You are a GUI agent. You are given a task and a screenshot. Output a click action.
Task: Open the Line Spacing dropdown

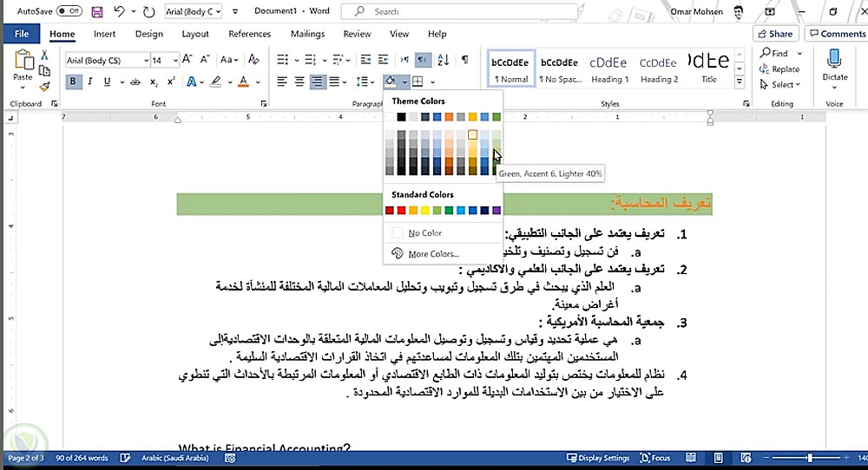(x=365, y=82)
